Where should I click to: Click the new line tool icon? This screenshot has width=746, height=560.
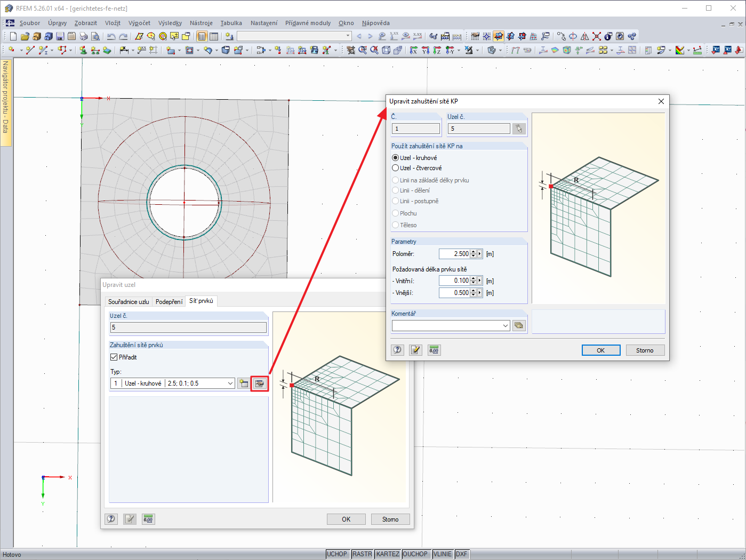click(x=30, y=50)
